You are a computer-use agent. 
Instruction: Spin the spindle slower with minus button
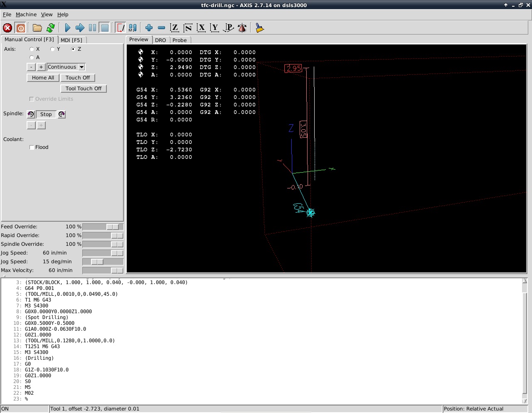(x=31, y=125)
